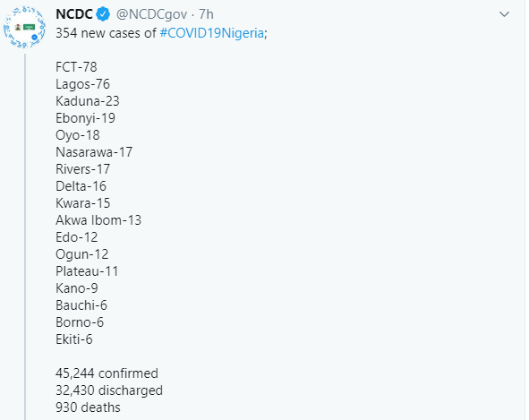Screen dimensions: 529x420
Task: Open the @NCDCgov handle link
Action: pyautogui.click(x=151, y=14)
